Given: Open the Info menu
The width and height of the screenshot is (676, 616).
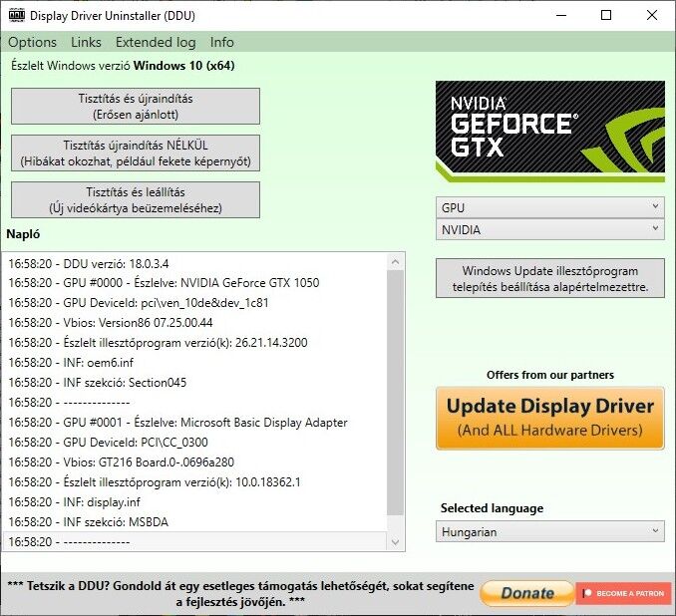Looking at the screenshot, I should point(222,42).
